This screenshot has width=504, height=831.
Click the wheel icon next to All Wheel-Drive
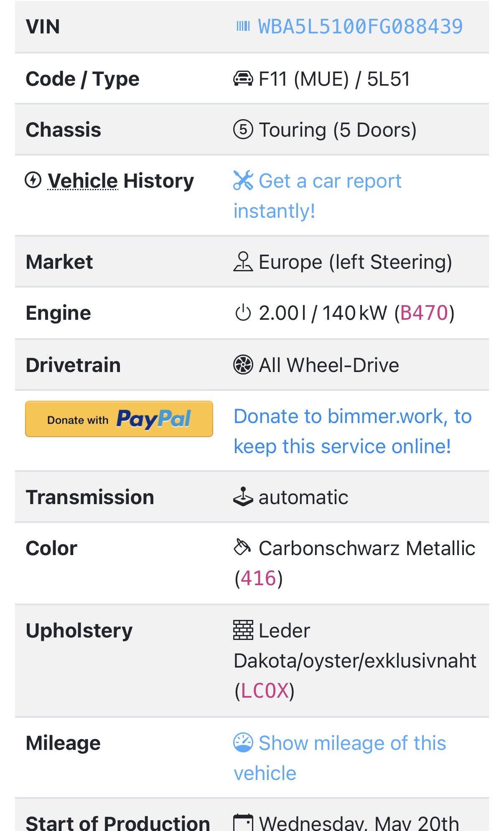point(243,365)
